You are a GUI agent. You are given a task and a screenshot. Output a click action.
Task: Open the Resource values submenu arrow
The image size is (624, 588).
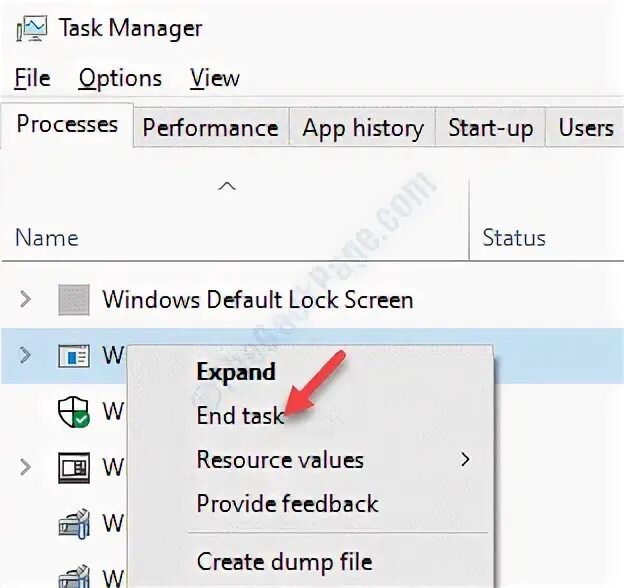click(465, 459)
